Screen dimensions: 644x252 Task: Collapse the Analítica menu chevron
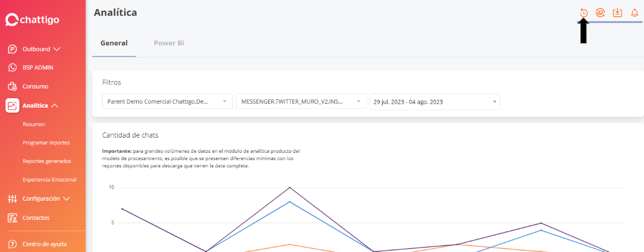point(55,105)
